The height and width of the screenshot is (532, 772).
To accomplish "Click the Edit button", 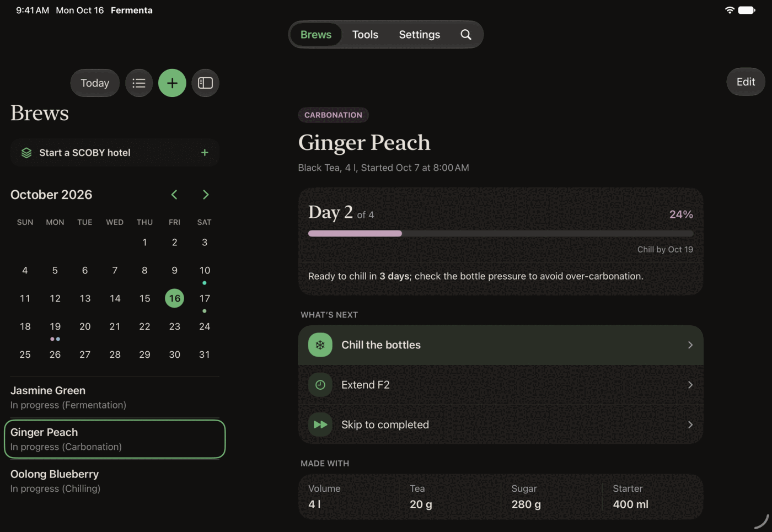I will pos(746,82).
